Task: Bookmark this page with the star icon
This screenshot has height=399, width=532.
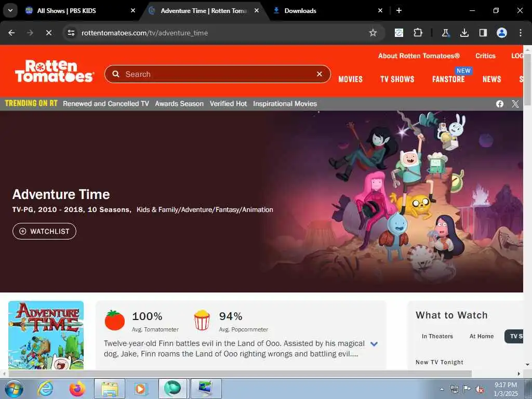Action: (373, 33)
